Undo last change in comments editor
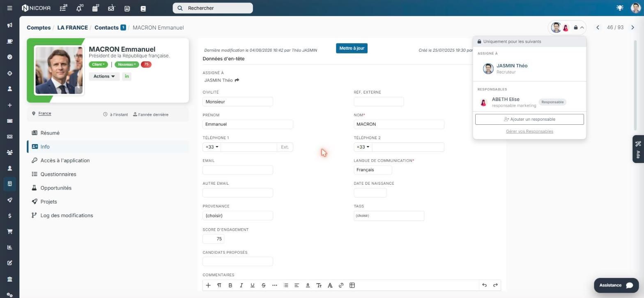The height and width of the screenshot is (298, 644). pos(484,285)
